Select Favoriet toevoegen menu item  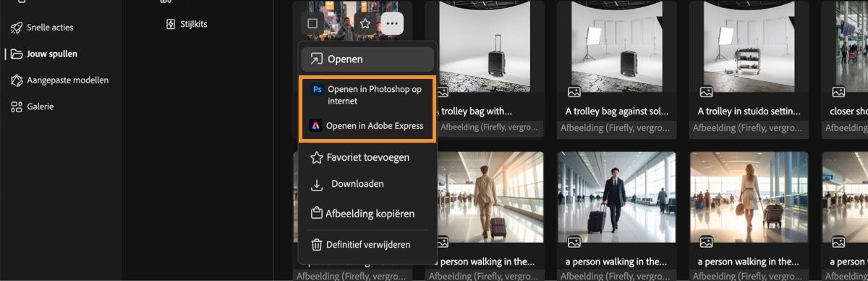(x=367, y=157)
